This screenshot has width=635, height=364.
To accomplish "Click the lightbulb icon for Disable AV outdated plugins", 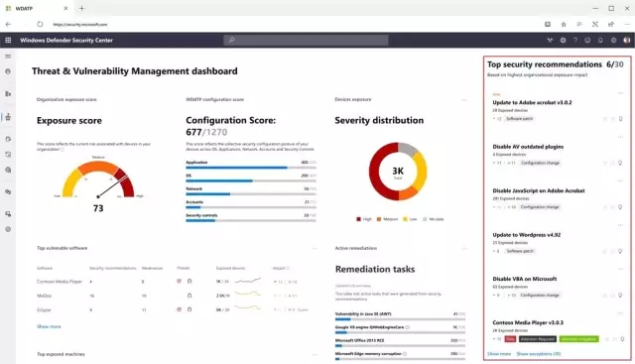I will click(620, 164).
